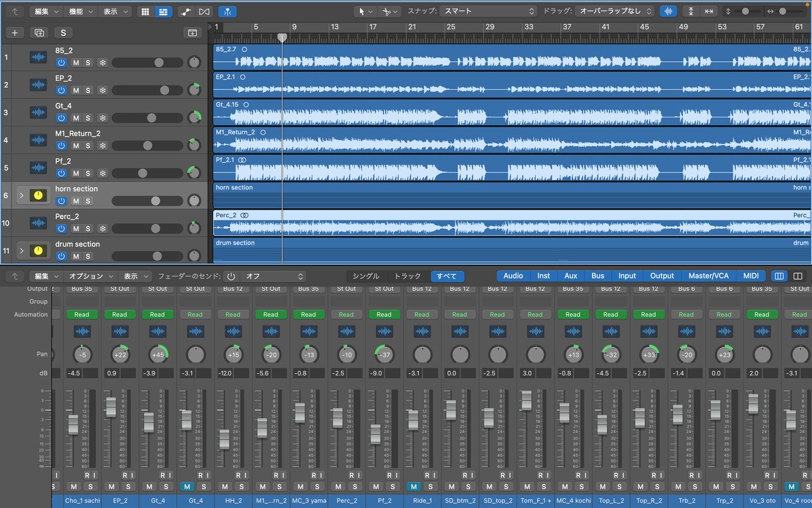The width and height of the screenshot is (812, 508).
Task: Open the drag mode dropdown オーバーラップなし
Action: pos(615,11)
